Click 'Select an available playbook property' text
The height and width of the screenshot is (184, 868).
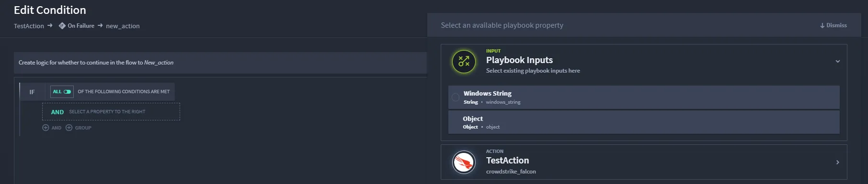click(x=502, y=25)
